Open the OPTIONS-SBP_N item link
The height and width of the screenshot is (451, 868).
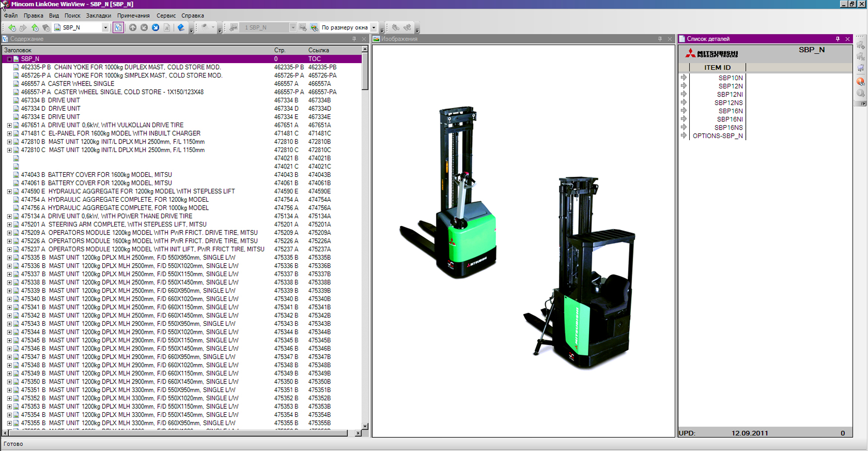[718, 136]
